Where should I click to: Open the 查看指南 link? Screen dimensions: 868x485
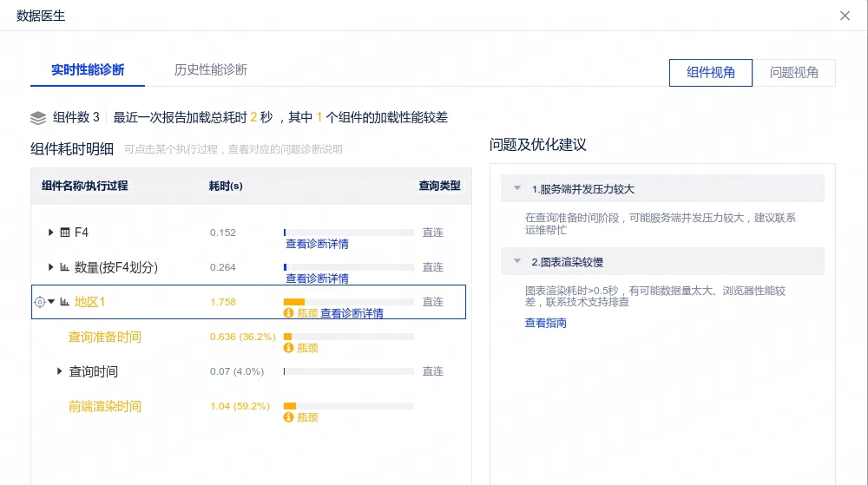[545, 323]
